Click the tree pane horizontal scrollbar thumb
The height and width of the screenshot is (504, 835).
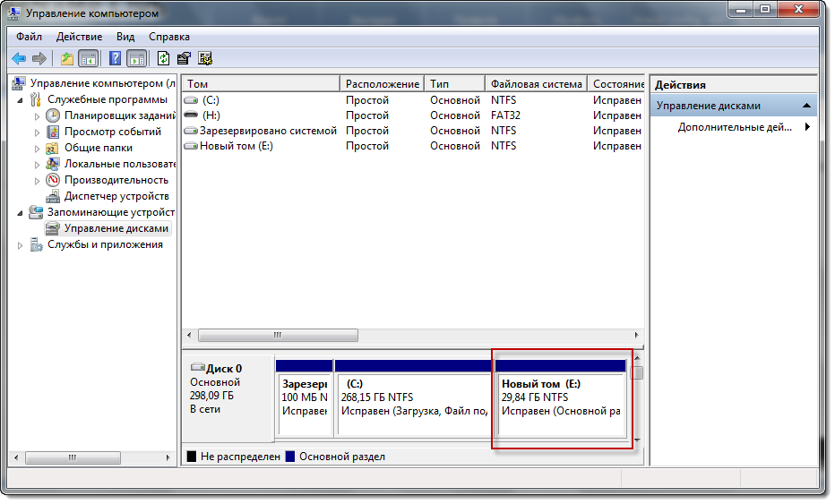point(73,457)
